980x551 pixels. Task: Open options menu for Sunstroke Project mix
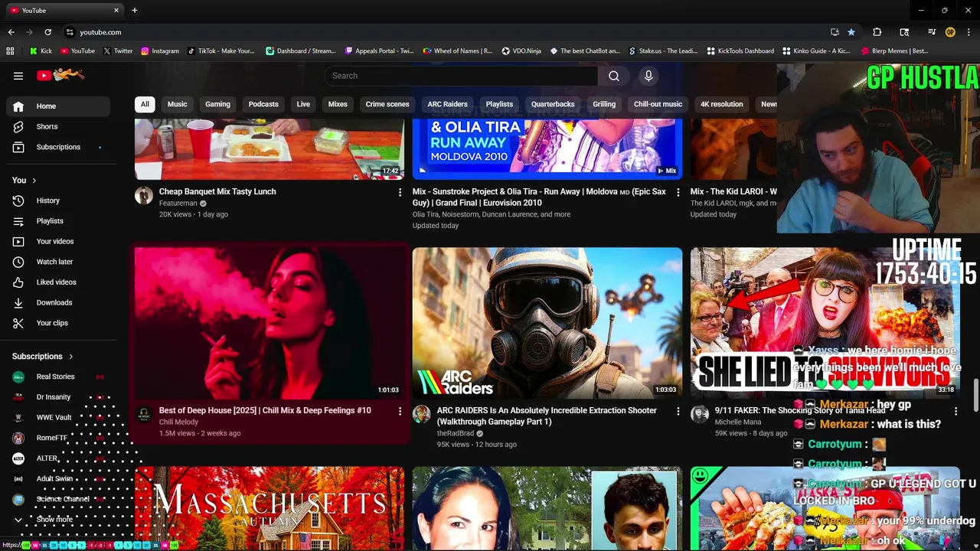[x=678, y=193]
